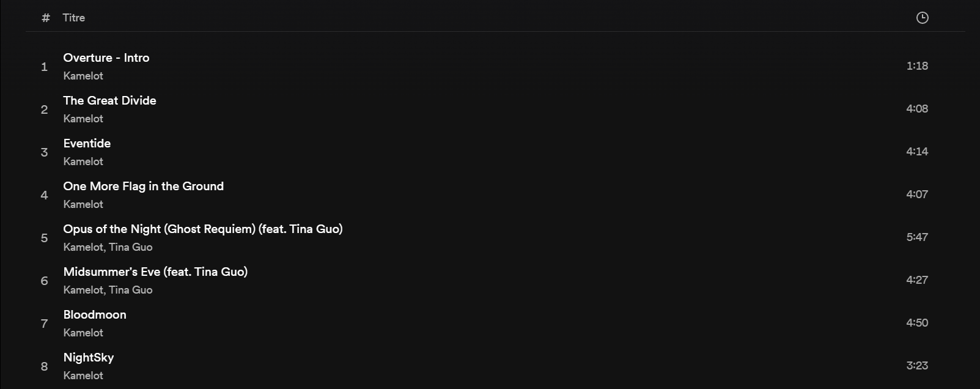This screenshot has height=389, width=980.
Task: Select the track Overture - Intro
Action: (x=106, y=57)
